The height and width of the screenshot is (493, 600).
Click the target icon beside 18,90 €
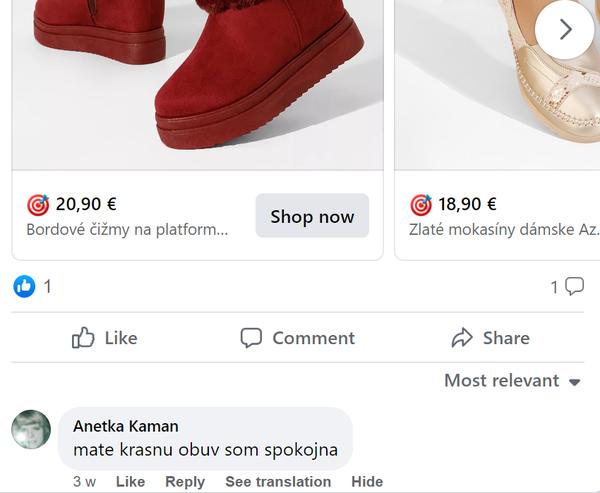421,205
